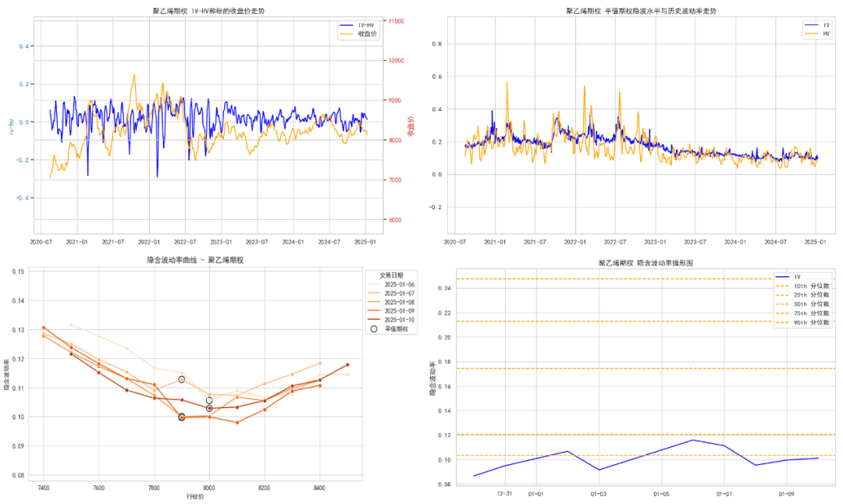Viewport: 843px width, 504px height.
Task: Click the 0.24 tick in the cone chart
Action: pyautogui.click(x=445, y=289)
